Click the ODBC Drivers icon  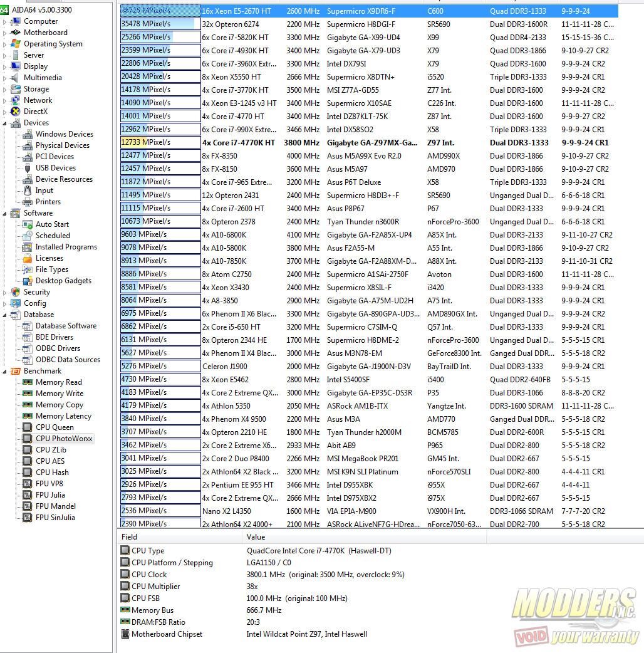click(28, 348)
